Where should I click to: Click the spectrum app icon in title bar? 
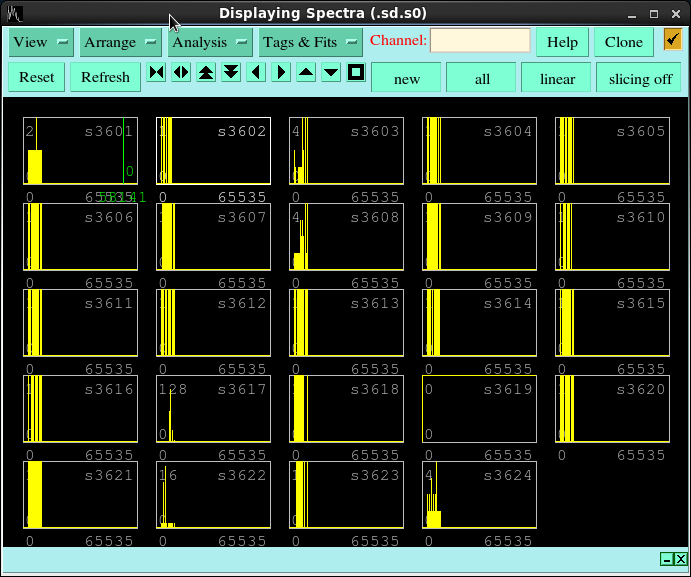[x=14, y=14]
